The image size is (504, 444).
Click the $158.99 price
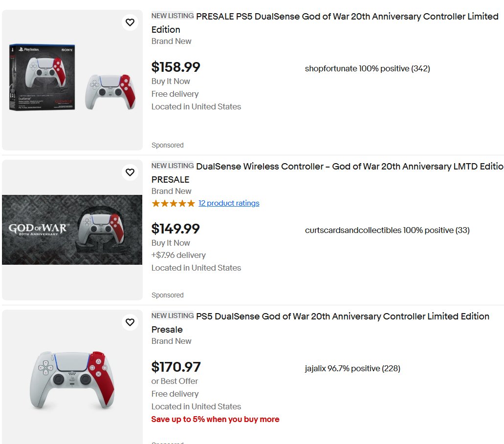(176, 67)
